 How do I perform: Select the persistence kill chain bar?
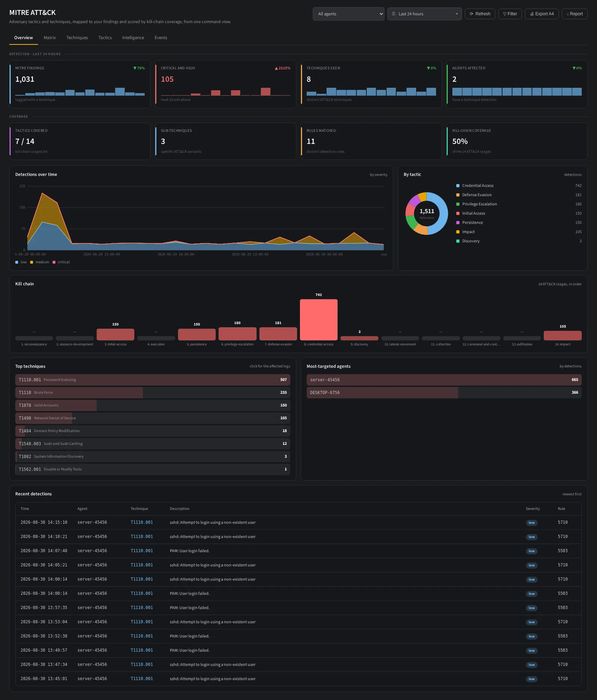point(197,334)
